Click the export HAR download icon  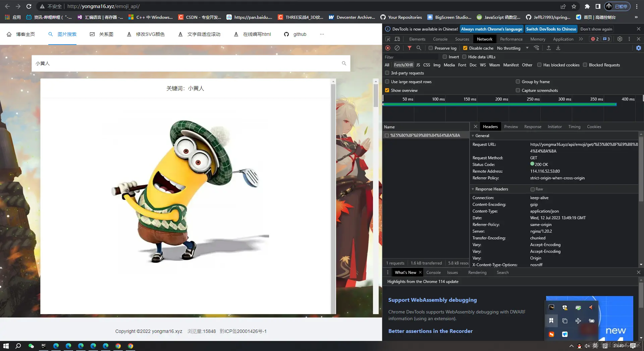pos(558,48)
